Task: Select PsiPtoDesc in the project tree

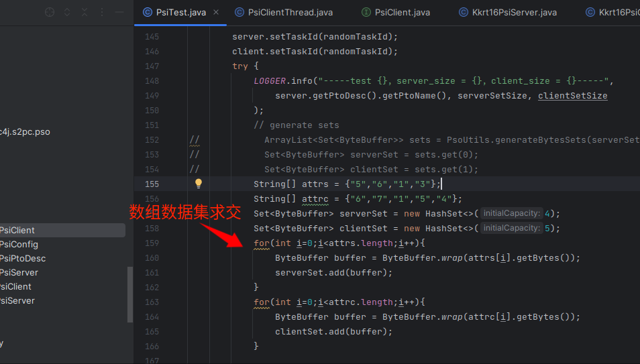Action: point(23,258)
